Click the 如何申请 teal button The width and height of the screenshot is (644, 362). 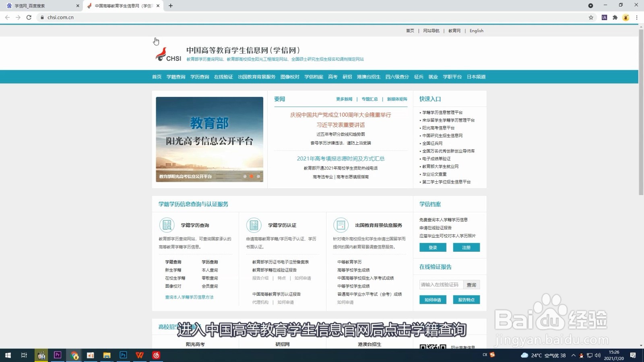(x=433, y=300)
